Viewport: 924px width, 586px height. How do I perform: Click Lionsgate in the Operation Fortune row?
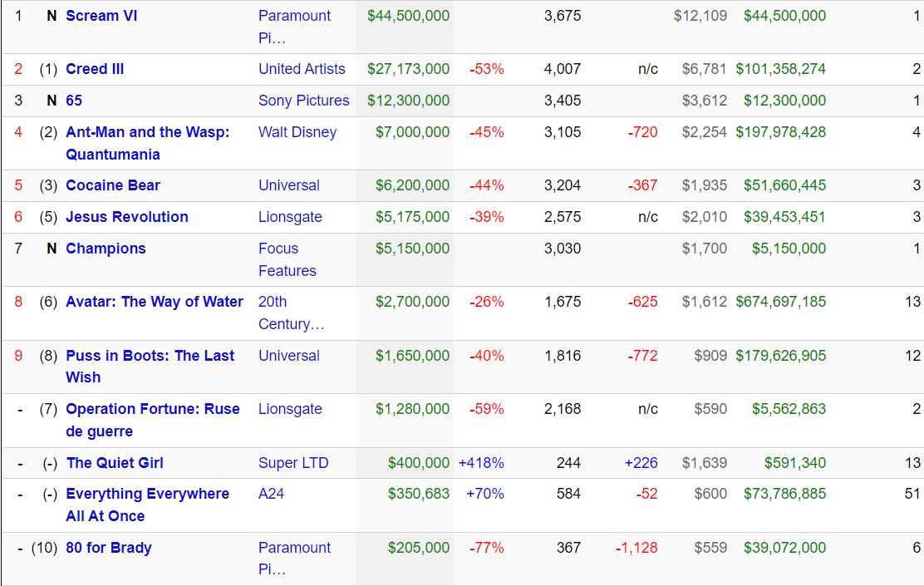point(291,409)
